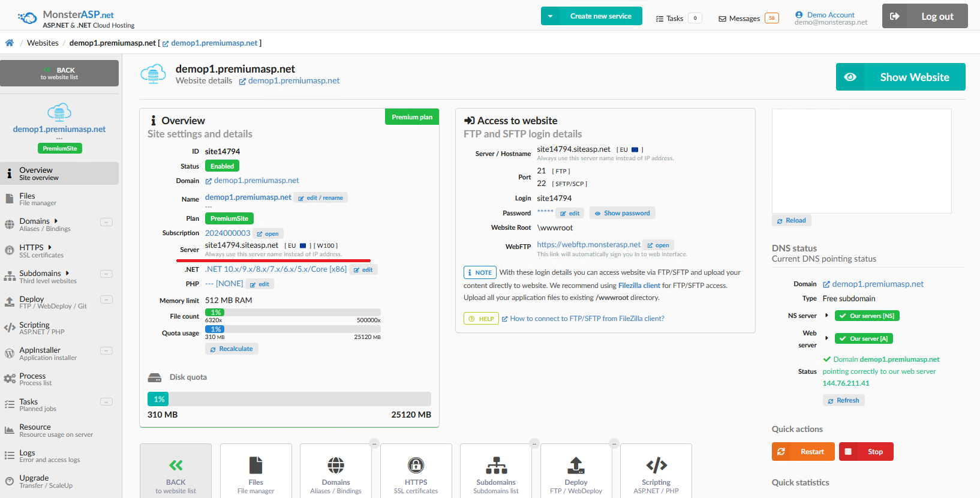The height and width of the screenshot is (498, 980).
Task: Collapse AppInstaller sidebar group minus toggle
Action: coord(106,350)
